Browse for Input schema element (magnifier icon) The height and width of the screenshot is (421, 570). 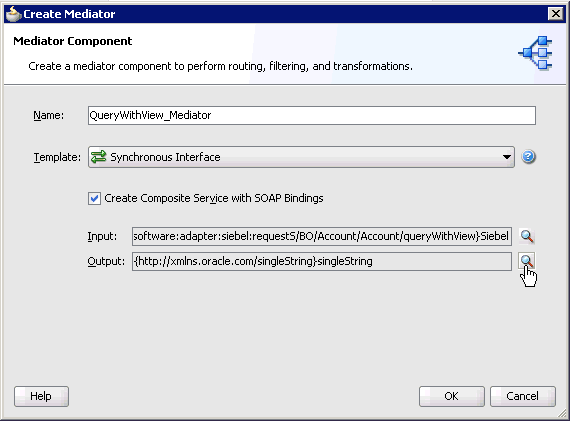(527, 236)
